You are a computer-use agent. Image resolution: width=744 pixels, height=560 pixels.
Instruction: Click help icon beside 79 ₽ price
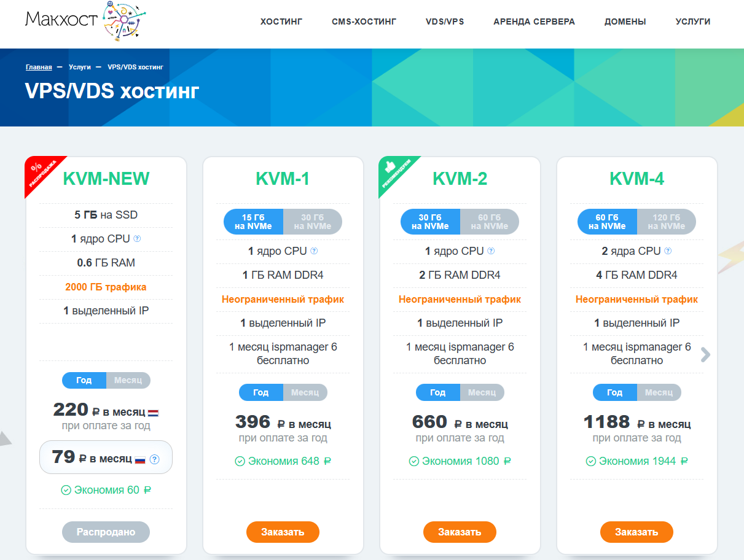[154, 459]
